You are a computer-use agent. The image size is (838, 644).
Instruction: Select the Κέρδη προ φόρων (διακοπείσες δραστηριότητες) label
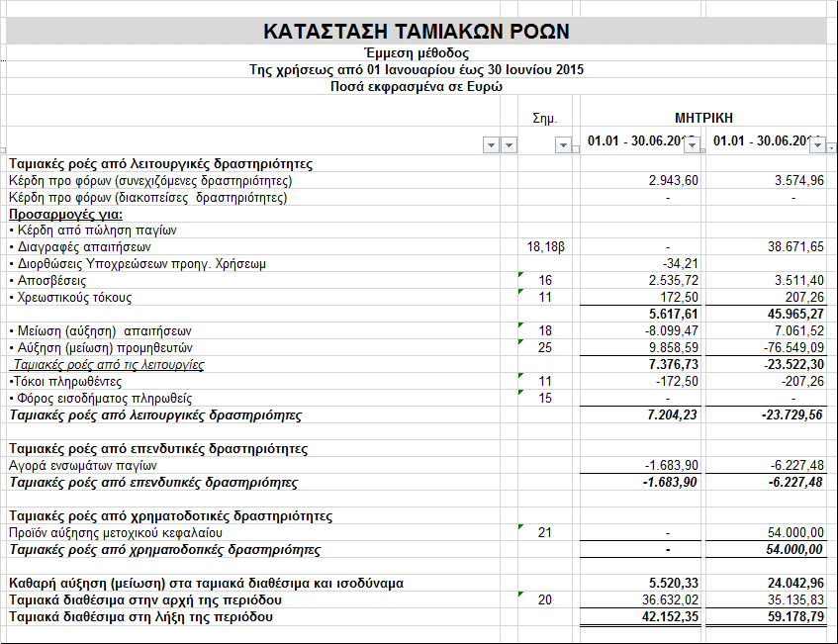pos(148,198)
